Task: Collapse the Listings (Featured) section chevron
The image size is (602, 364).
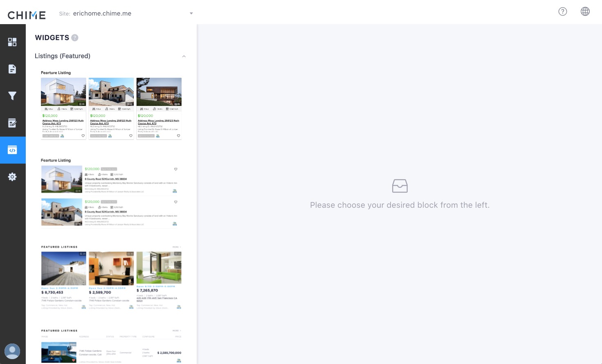Action: tap(184, 56)
